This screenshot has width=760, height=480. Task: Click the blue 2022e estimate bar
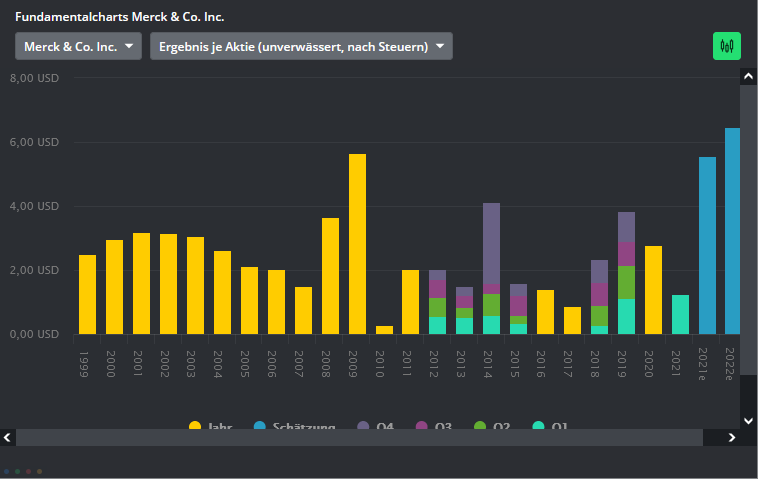coord(732,231)
